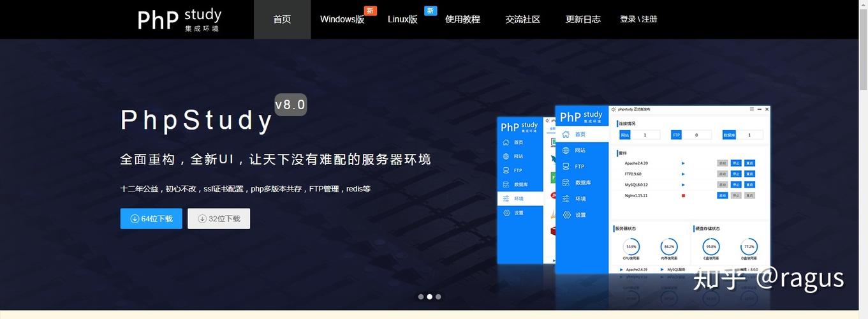Click the Nginx1.15.11 service name
Image resolution: width=868 pixels, height=319 pixels.
coord(636,195)
